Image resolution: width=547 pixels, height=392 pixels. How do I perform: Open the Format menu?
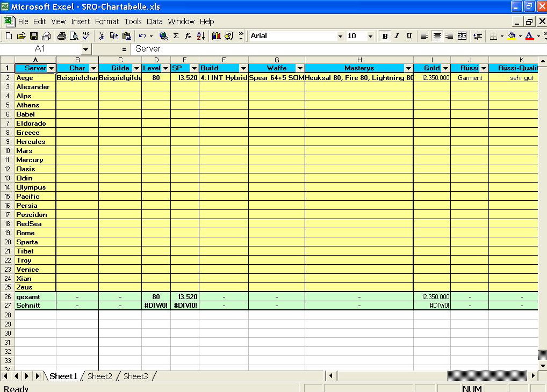pos(107,21)
